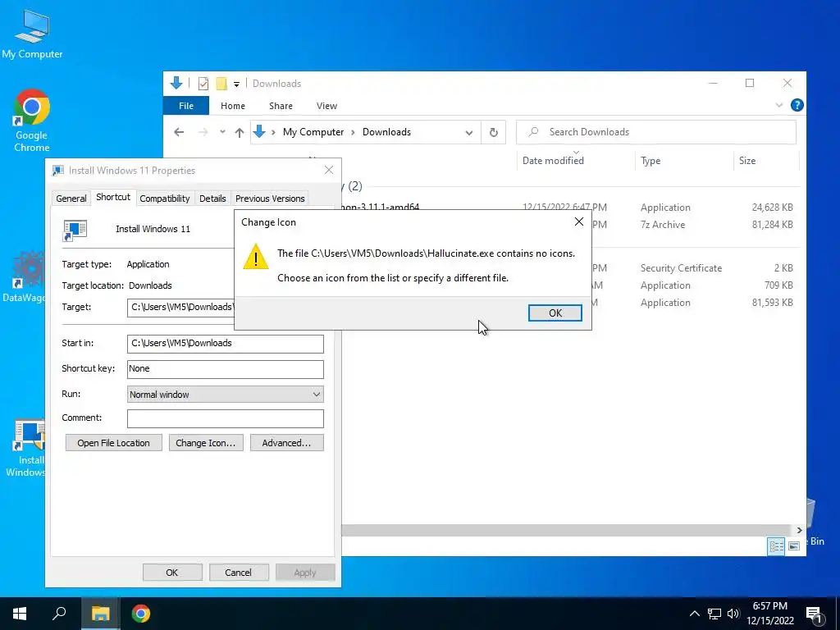Go back in Explorer navigation

(x=179, y=132)
